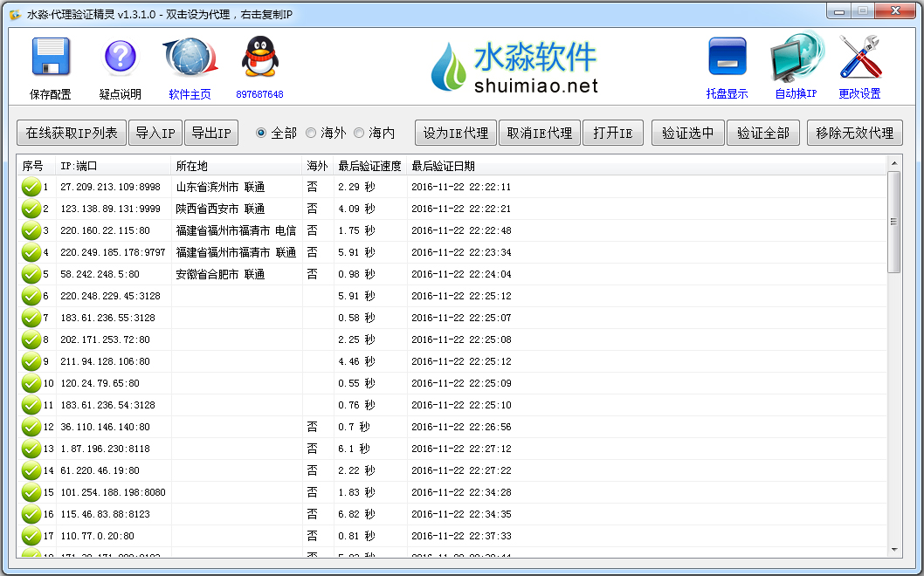This screenshot has height=576, width=924.
Task: Click the 水淼软件 shuimiao.net logo
Action: [515, 65]
